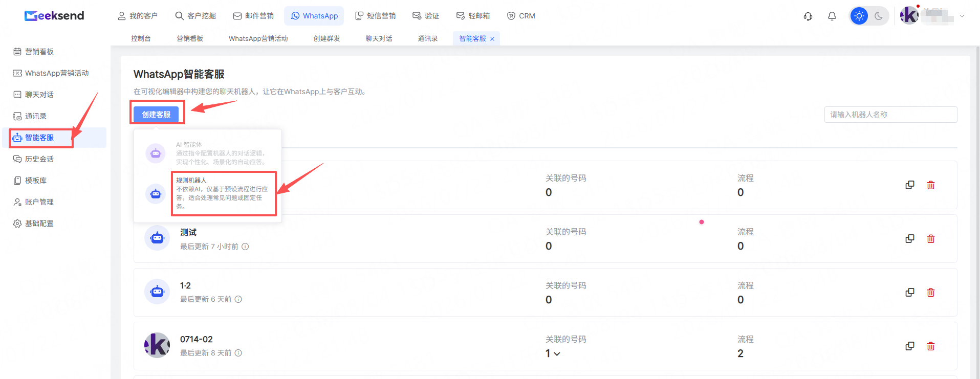Show update info for 测试 robot

(245, 247)
